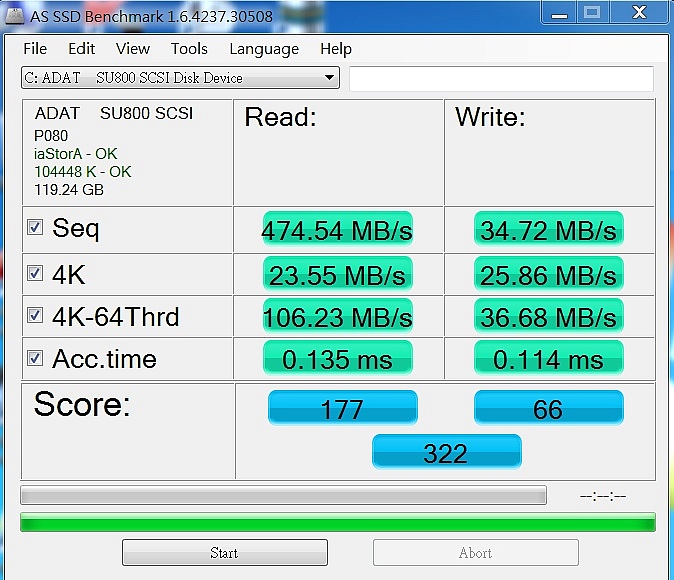Open the Language menu
The width and height of the screenshot is (674, 580).
(264, 49)
